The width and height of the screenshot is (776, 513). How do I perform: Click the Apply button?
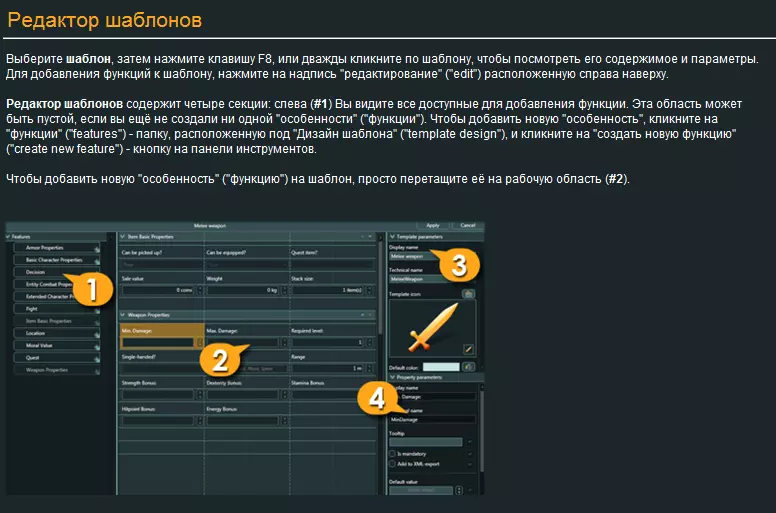pyautogui.click(x=433, y=226)
